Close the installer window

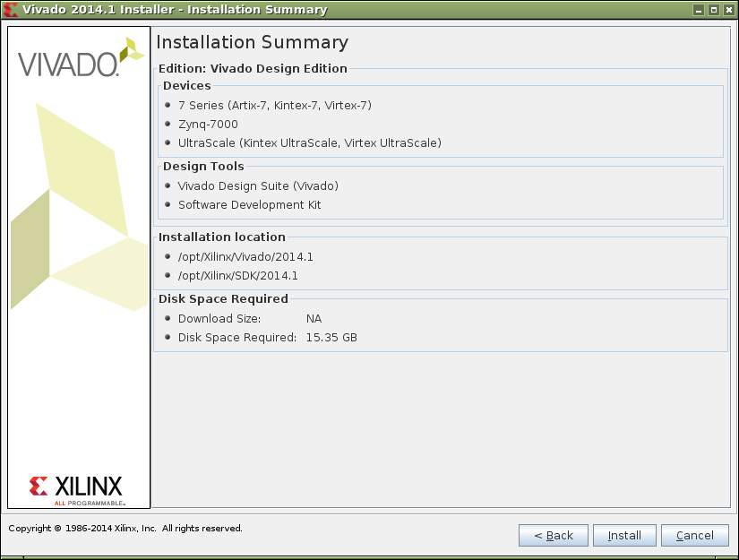[728, 10]
